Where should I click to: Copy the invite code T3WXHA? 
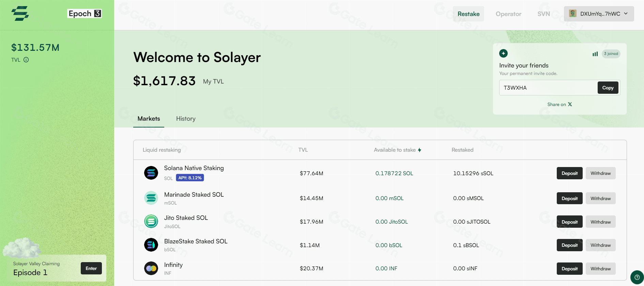(608, 88)
